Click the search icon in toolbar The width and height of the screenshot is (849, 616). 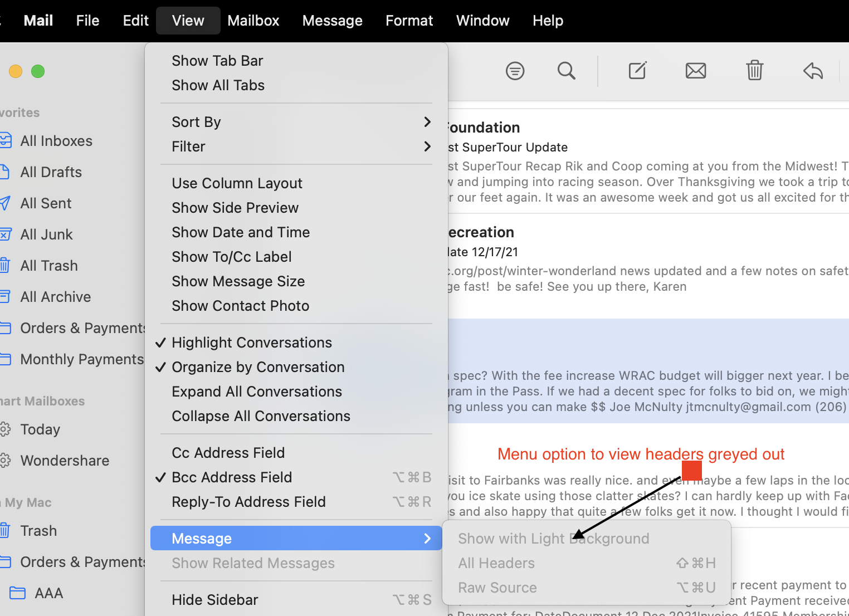(566, 71)
